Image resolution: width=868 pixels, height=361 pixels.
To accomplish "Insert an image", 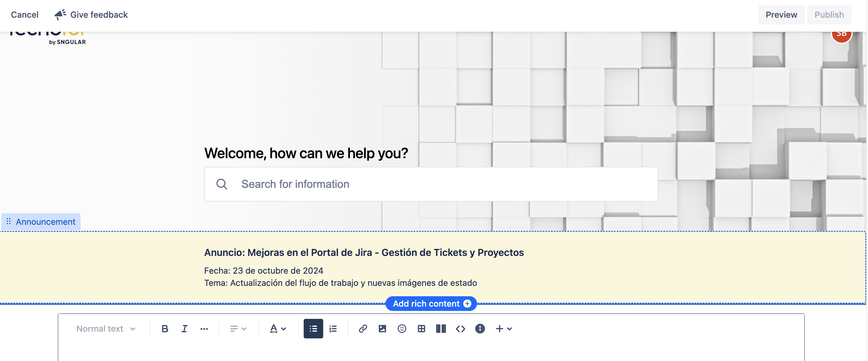I will click(382, 329).
